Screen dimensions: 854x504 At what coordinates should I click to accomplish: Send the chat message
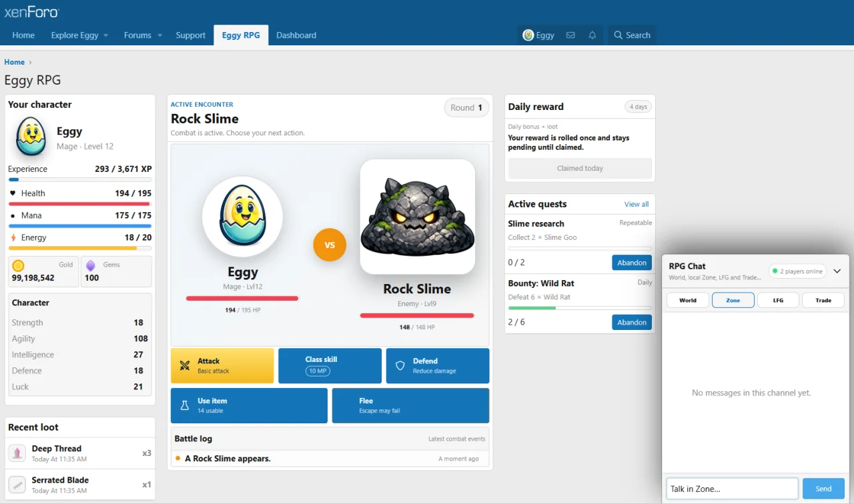tap(823, 489)
